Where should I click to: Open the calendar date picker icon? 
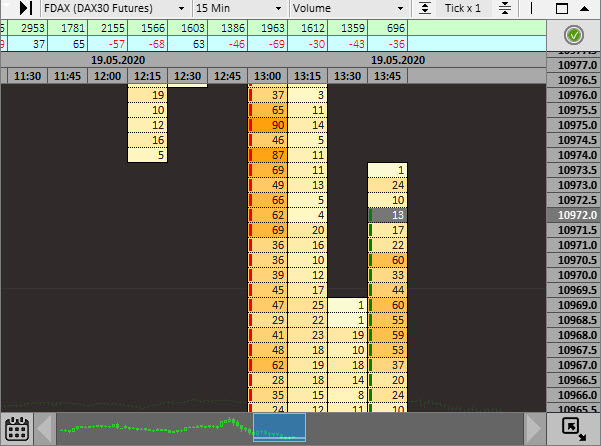(x=16, y=429)
